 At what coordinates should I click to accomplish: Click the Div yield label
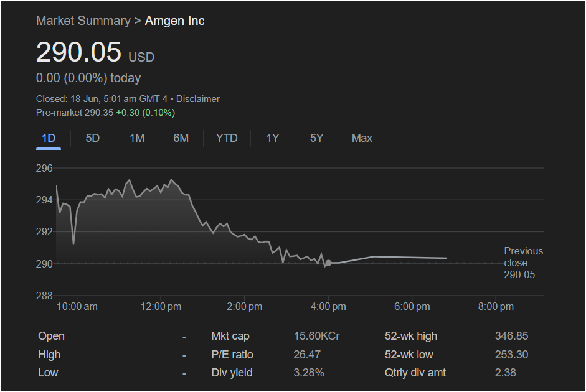[232, 373]
